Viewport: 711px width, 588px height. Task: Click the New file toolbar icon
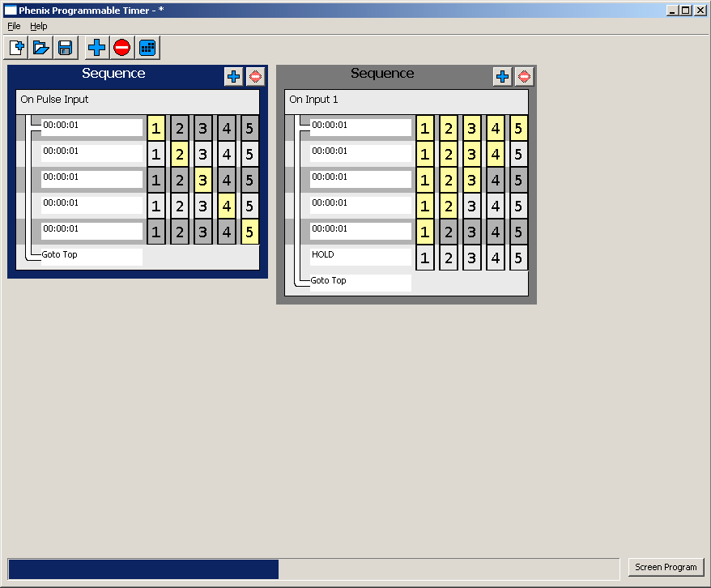(x=16, y=48)
